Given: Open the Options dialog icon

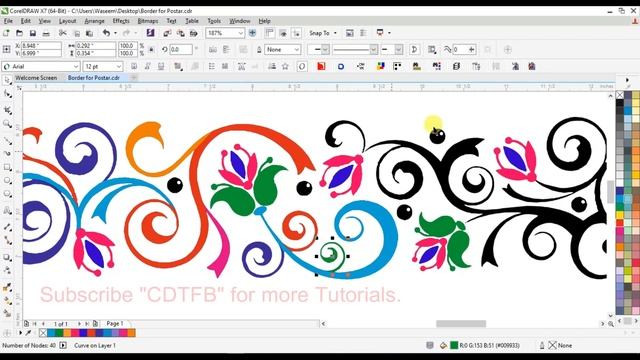Looking at the screenshot, I should point(363,33).
